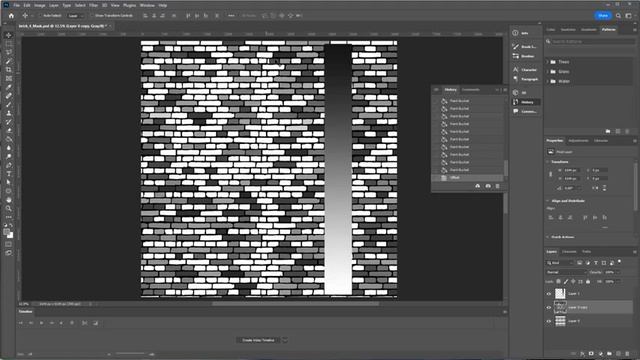Select the Layer 0 copy layer row
Screen dimensions: 640x360
coord(589,307)
